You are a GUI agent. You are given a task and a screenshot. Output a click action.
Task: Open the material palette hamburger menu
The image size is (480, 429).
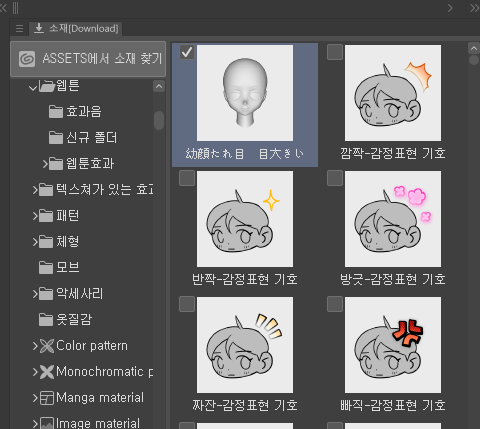pos(19,29)
